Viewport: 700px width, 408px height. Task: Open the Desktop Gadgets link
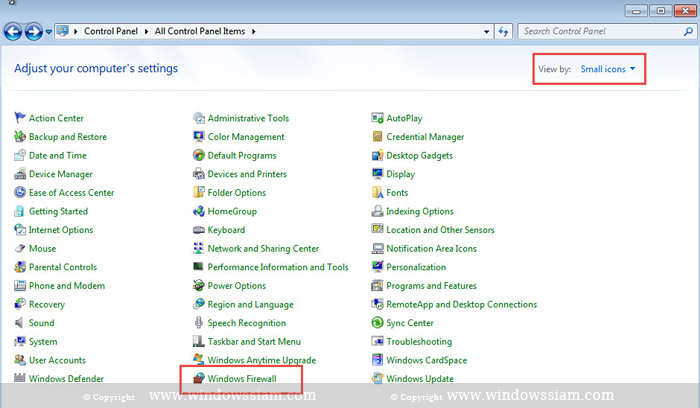420,155
